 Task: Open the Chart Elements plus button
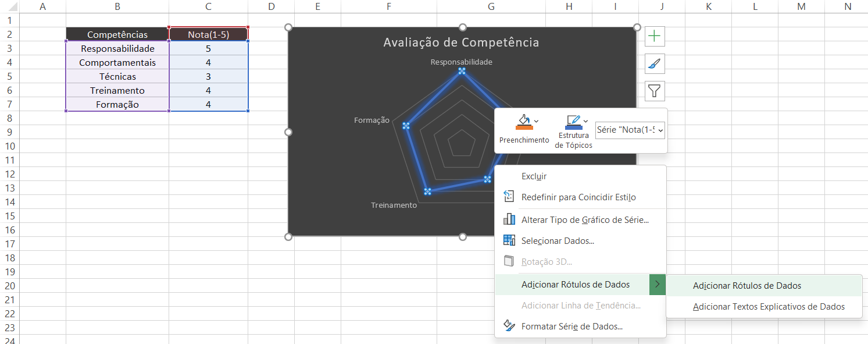click(655, 36)
